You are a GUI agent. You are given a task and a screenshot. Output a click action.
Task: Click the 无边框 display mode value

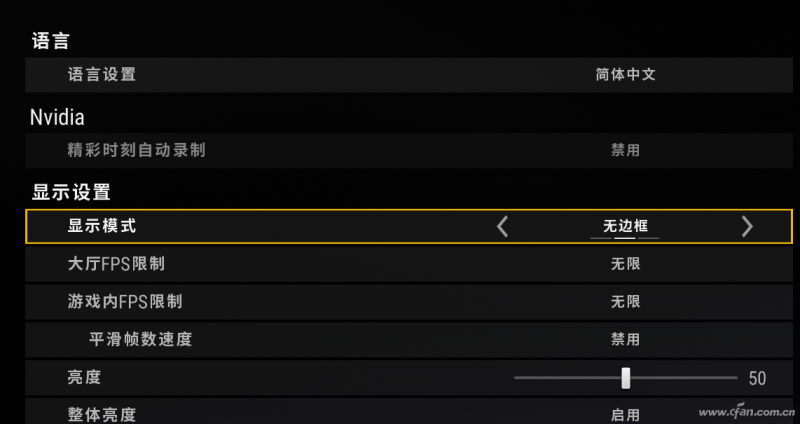tap(625, 227)
